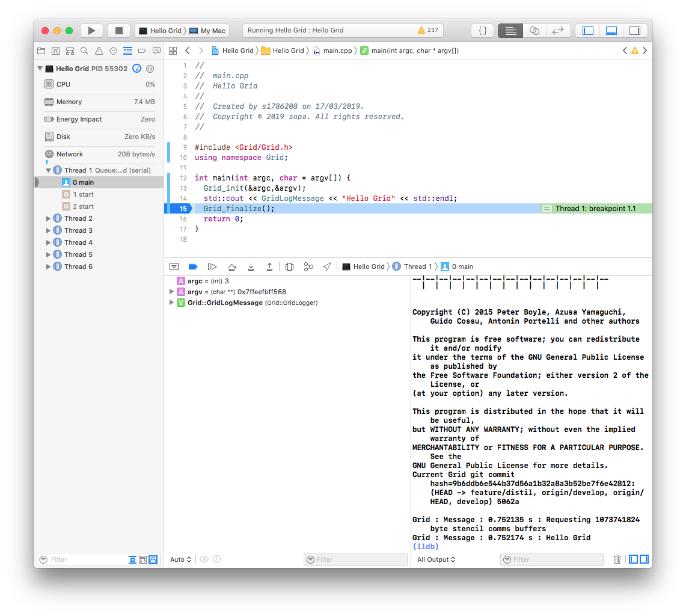Expand Thread 2 in the debug navigator
Screen dimensions: 686x616
[48, 218]
